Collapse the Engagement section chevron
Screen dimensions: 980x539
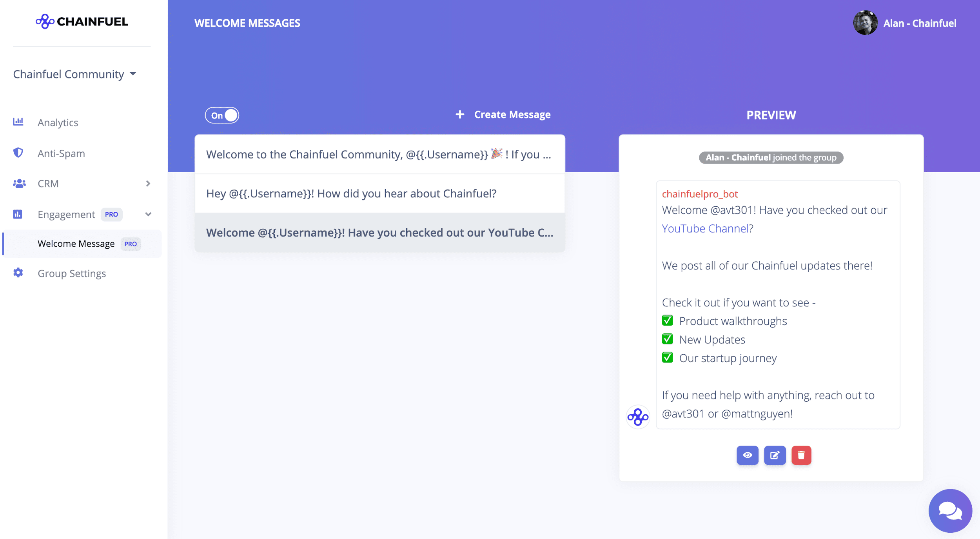coord(148,214)
